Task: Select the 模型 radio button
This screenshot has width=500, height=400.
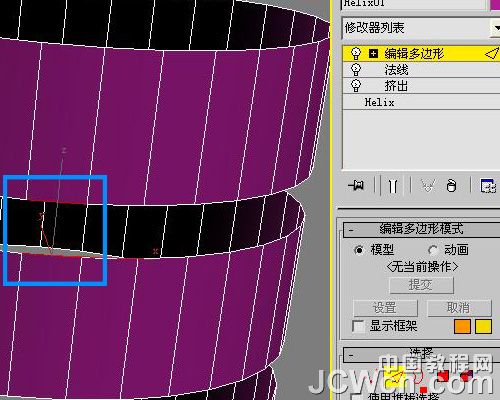Action: pos(359,250)
